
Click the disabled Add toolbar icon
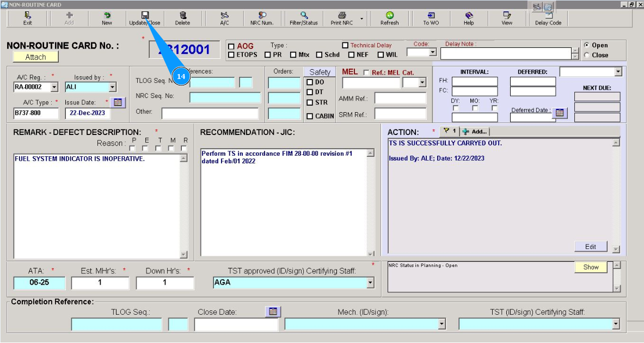[69, 16]
